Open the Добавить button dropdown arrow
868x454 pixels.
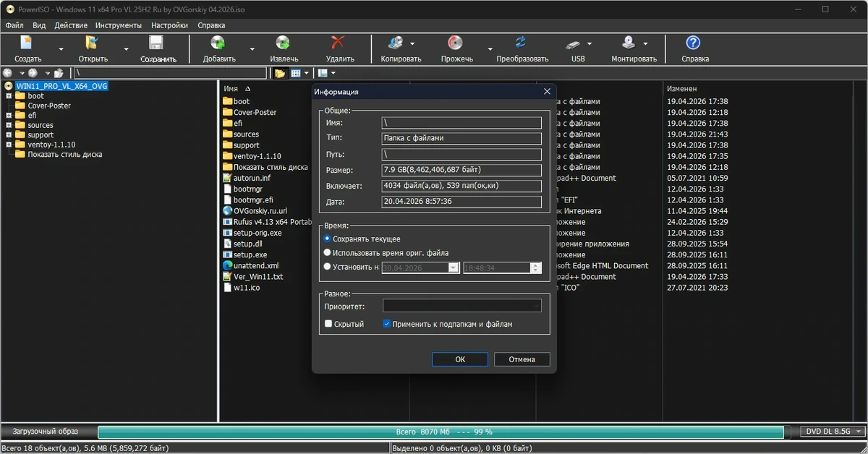tap(252, 49)
